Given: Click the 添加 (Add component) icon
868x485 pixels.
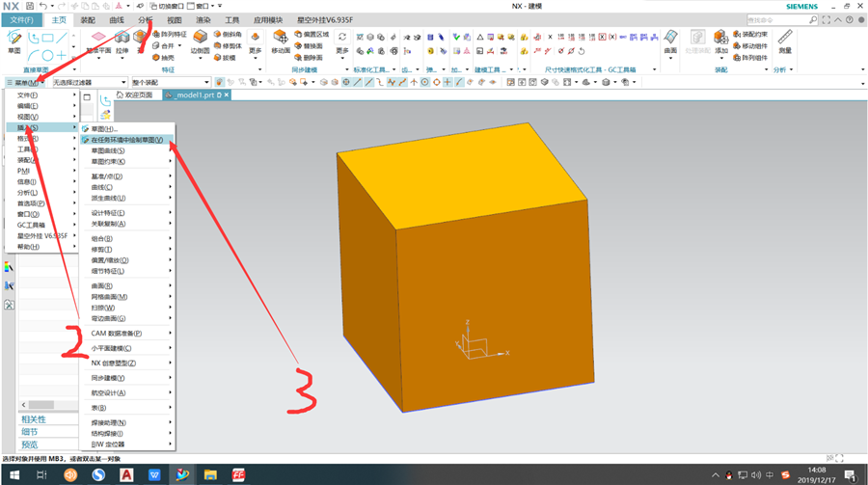Looking at the screenshot, I should 720,39.
